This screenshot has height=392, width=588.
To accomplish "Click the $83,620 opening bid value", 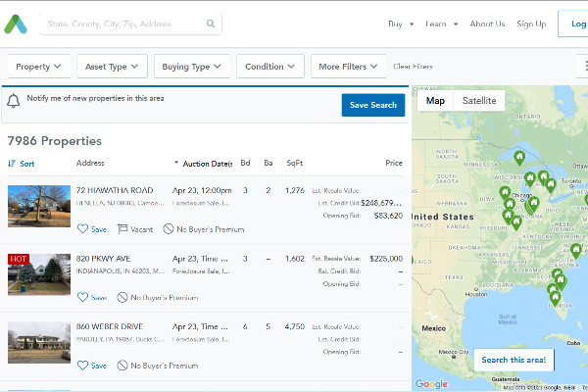I will click(x=388, y=216).
